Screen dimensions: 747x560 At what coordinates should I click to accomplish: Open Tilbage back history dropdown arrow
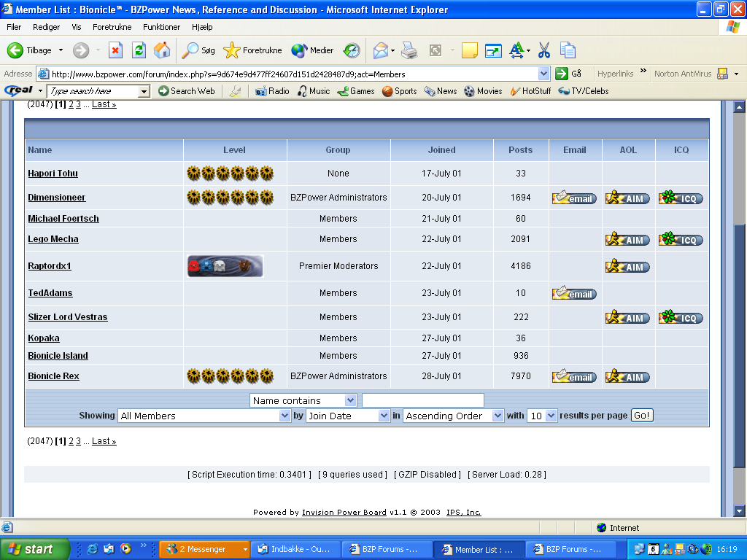(61, 50)
